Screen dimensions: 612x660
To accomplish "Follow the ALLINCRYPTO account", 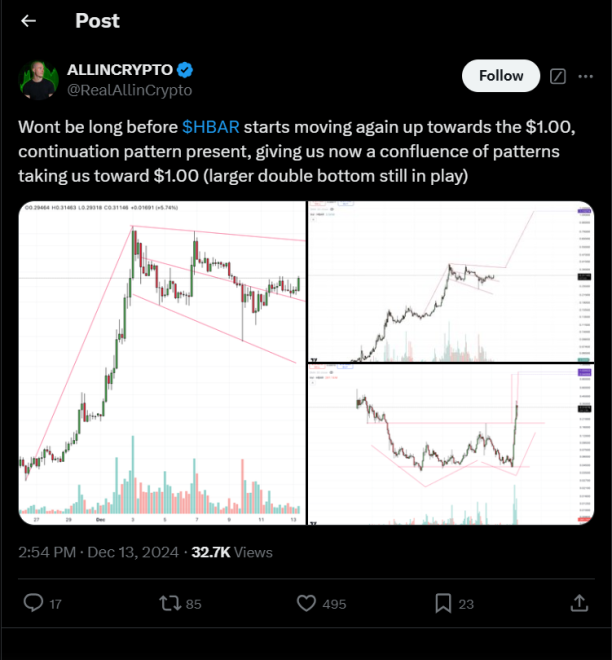I will pos(501,76).
